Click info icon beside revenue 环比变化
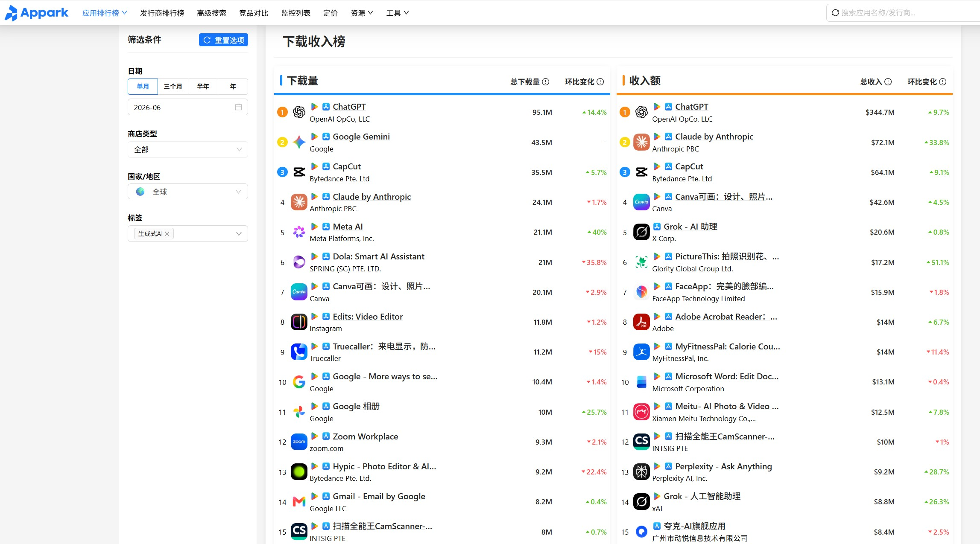Image resolution: width=980 pixels, height=544 pixels. [x=943, y=82]
